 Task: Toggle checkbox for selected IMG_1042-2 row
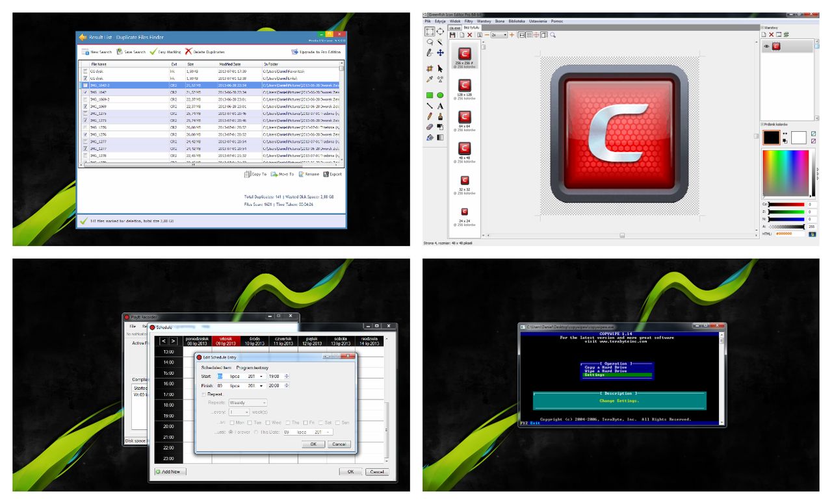coord(84,85)
